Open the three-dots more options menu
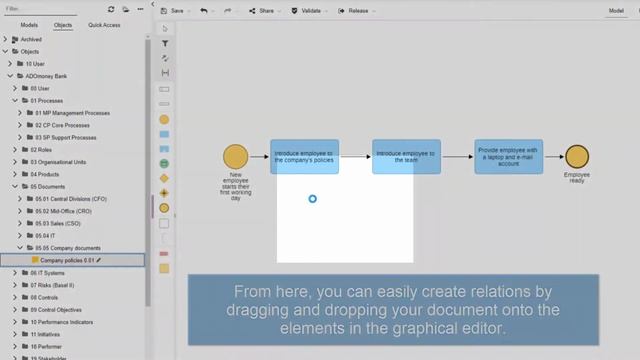Image resolution: width=640 pixels, height=360 pixels. point(140,9)
